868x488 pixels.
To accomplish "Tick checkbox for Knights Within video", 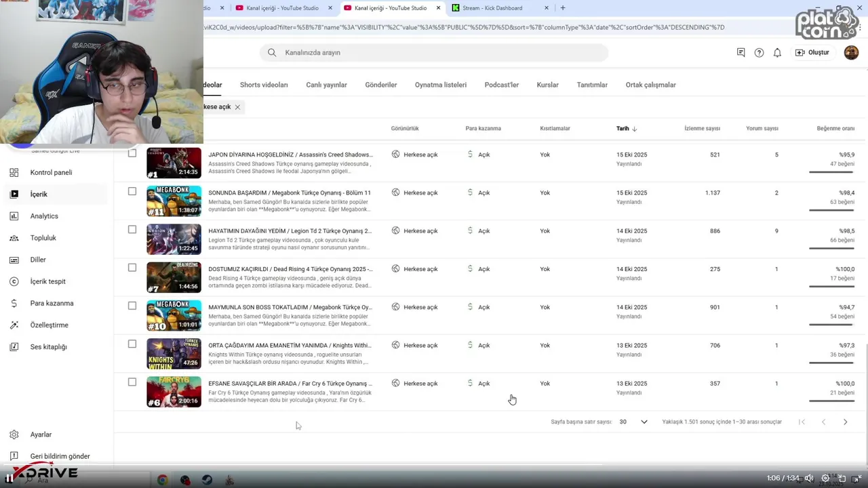I will tap(132, 344).
